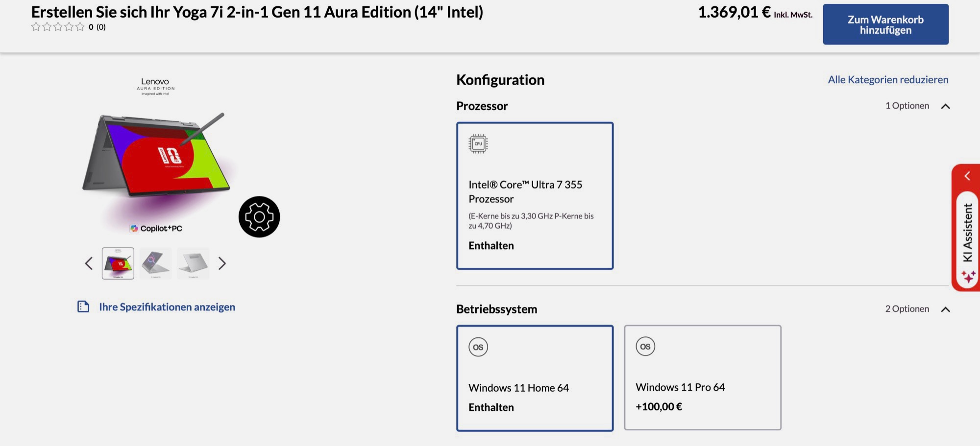Click Zum Warenkorb hinzufügen button

[x=885, y=24]
